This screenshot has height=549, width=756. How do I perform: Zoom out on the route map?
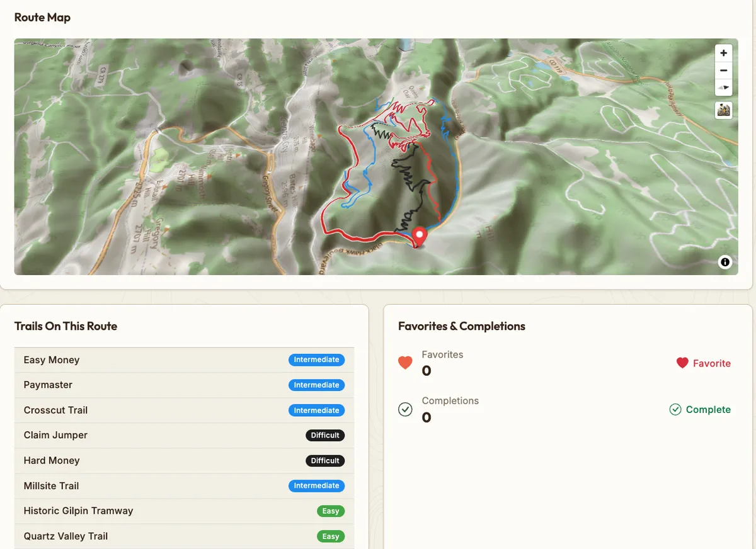coord(724,71)
